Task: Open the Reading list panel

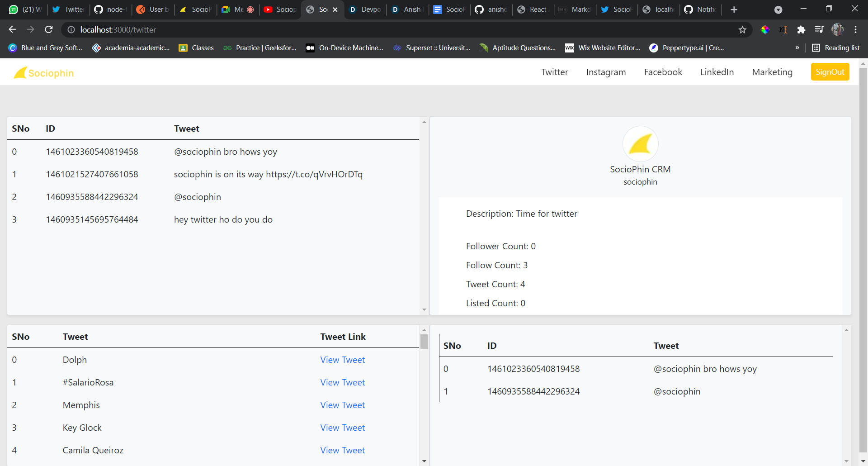Action: 836,48
